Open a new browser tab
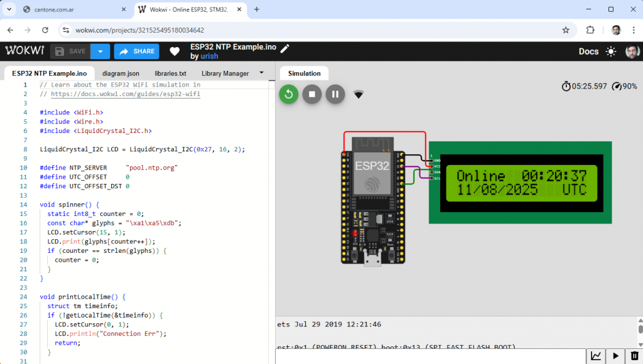 (257, 9)
